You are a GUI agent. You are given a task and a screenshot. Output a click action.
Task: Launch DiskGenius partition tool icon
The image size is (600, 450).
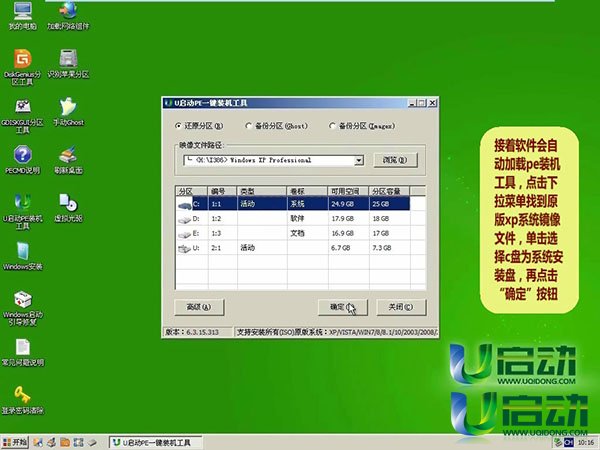[x=23, y=67]
